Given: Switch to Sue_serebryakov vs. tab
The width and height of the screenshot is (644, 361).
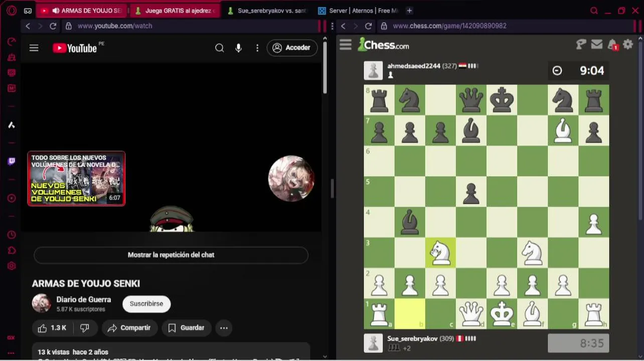Looking at the screenshot, I should (x=267, y=11).
